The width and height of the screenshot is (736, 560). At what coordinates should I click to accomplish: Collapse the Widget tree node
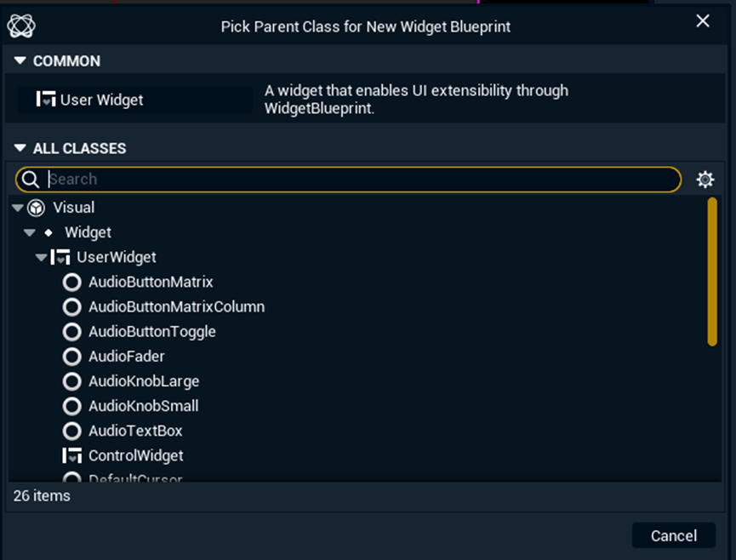coord(30,232)
